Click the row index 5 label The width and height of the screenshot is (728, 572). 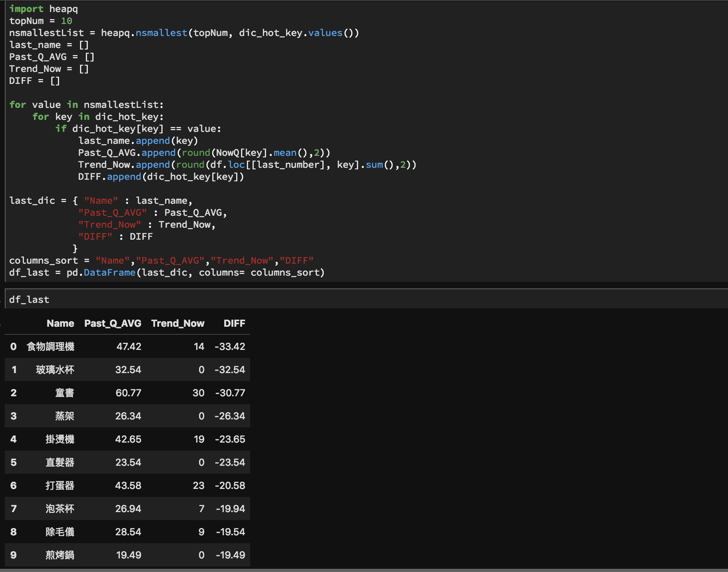click(14, 462)
